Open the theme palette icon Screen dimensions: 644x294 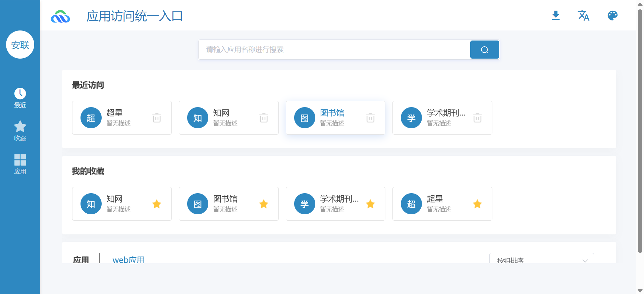click(x=612, y=15)
